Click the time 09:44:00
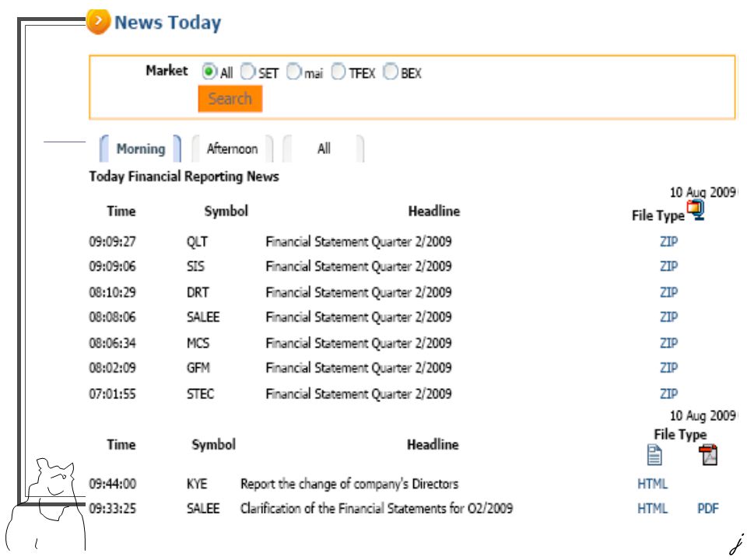 (112, 484)
